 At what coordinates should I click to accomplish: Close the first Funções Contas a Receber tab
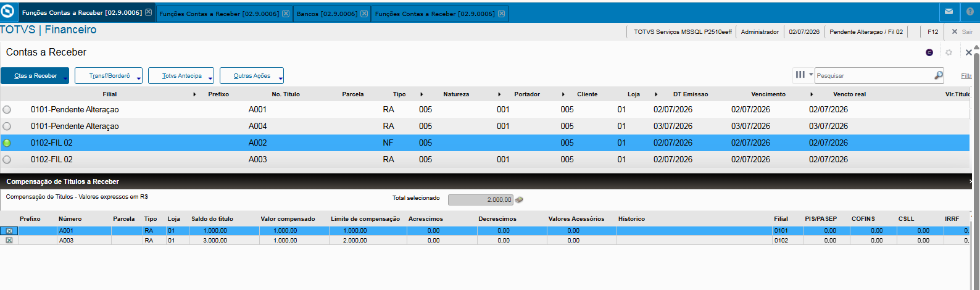[148, 12]
